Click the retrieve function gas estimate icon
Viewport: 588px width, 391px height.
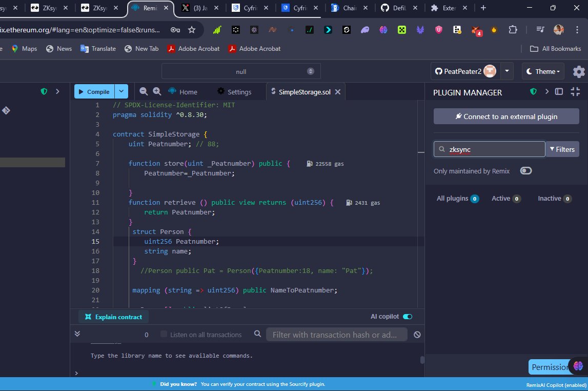[x=349, y=203]
